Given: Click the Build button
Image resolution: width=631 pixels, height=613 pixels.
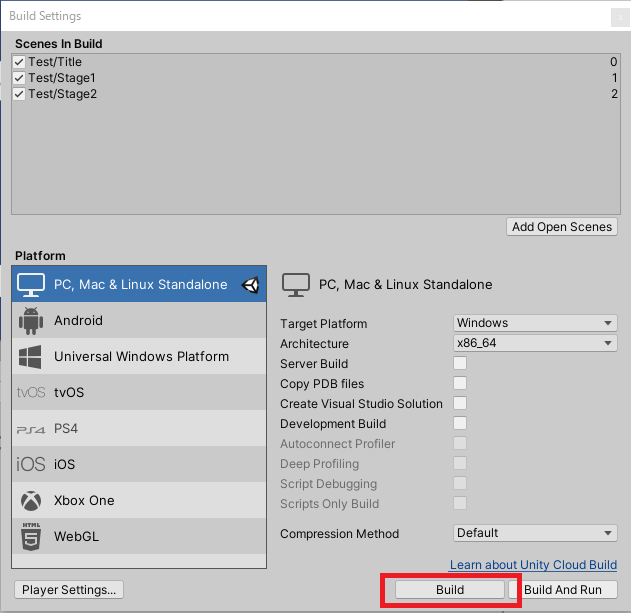Looking at the screenshot, I should point(450,590).
